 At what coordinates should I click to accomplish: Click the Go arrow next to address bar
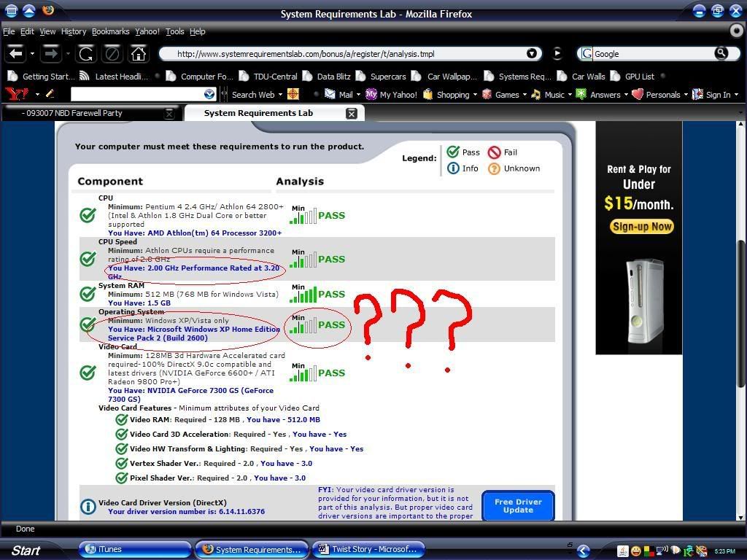click(x=557, y=53)
